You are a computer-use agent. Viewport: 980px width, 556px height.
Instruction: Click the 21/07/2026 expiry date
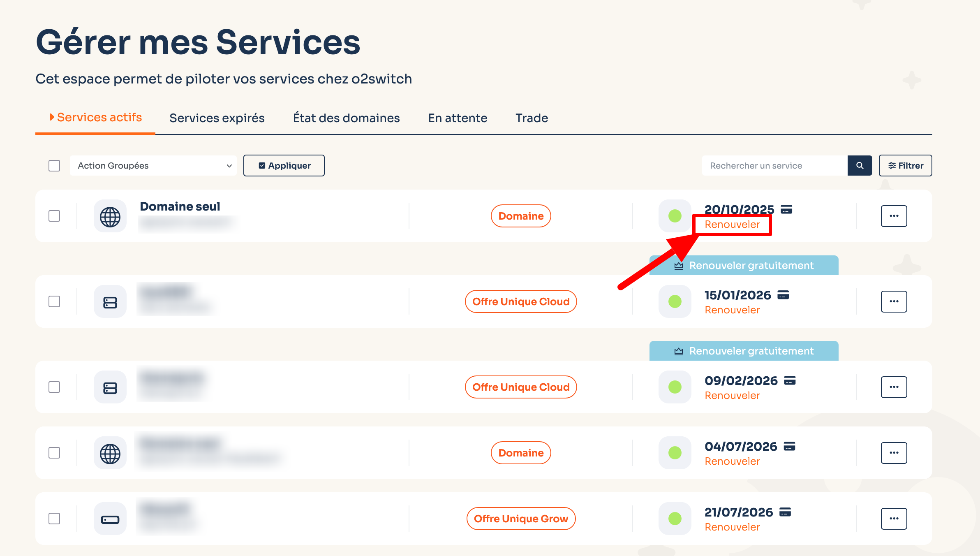(739, 512)
